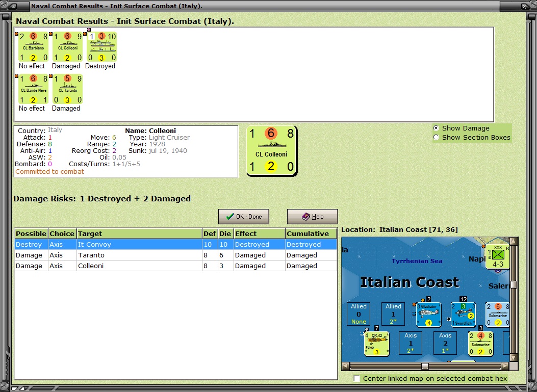Click the Effect column header
Viewport: 537px width, 392px height.
[259, 233]
